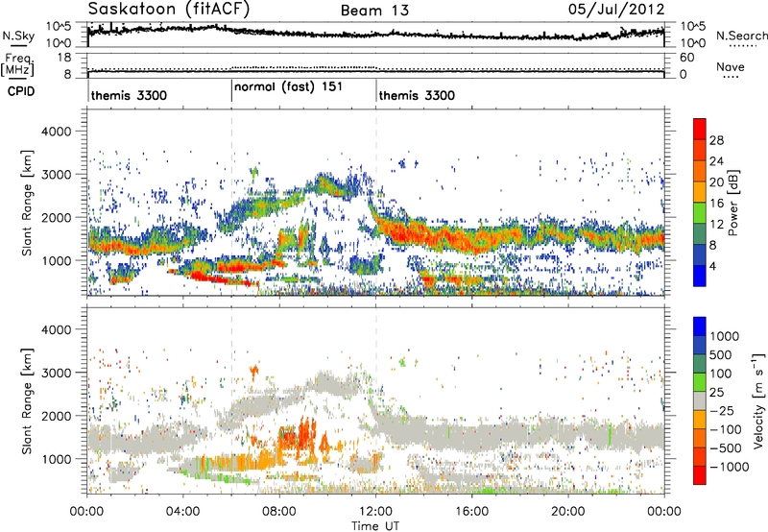Select the "20:00" time tick label
This screenshot has height=532, width=768.
pos(567,512)
